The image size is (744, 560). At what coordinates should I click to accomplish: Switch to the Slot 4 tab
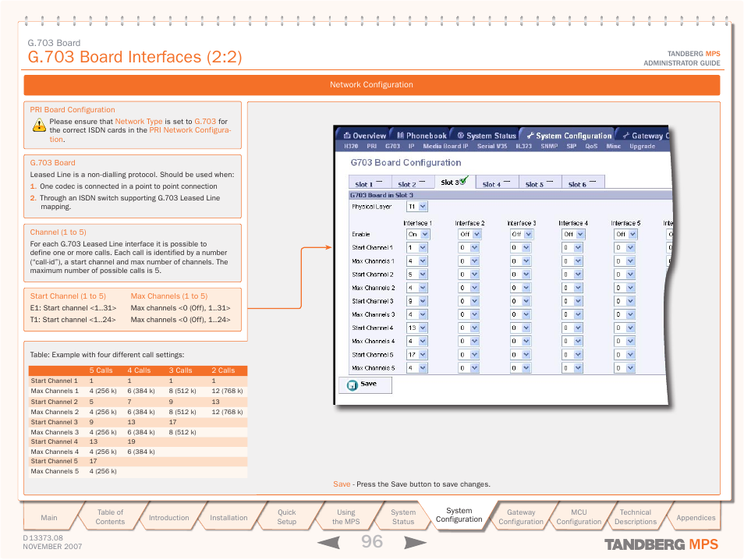(496, 184)
